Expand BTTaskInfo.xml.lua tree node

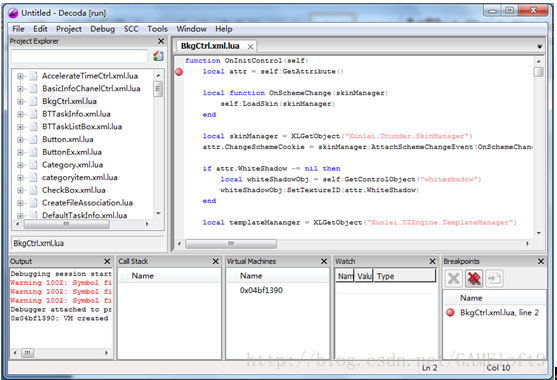pos(20,114)
